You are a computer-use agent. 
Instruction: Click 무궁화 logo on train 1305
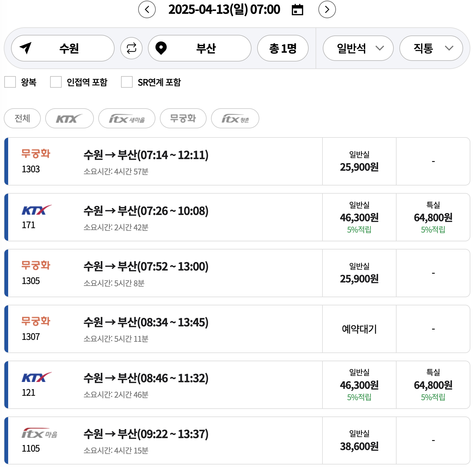[36, 265]
